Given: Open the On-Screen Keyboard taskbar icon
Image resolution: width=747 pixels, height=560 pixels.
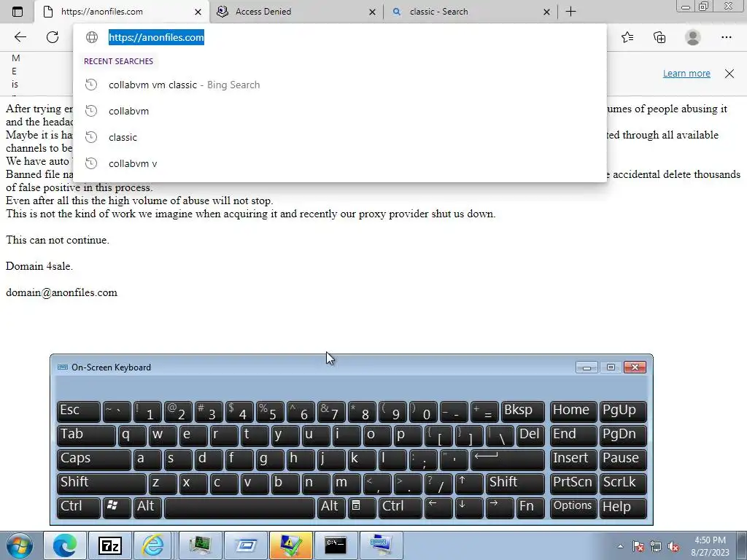Looking at the screenshot, I should click(381, 545).
